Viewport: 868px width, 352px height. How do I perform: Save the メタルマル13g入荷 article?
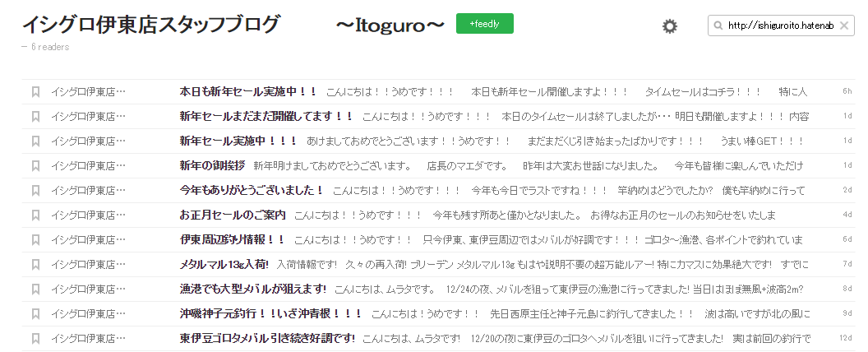[x=35, y=265]
